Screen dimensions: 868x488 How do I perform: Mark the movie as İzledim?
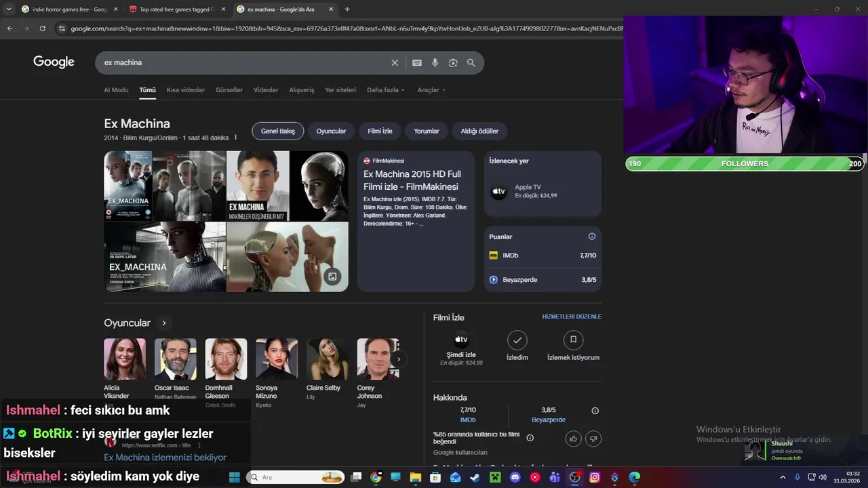517,346
